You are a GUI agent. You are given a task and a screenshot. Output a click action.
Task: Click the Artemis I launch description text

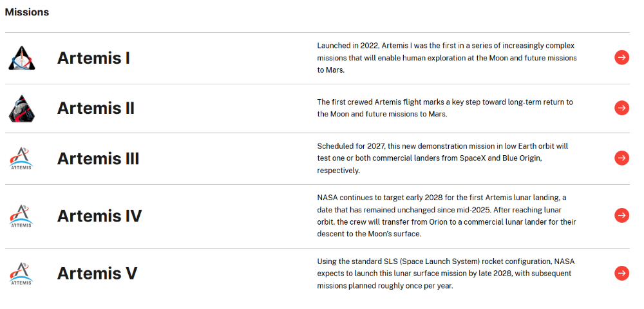tap(446, 58)
